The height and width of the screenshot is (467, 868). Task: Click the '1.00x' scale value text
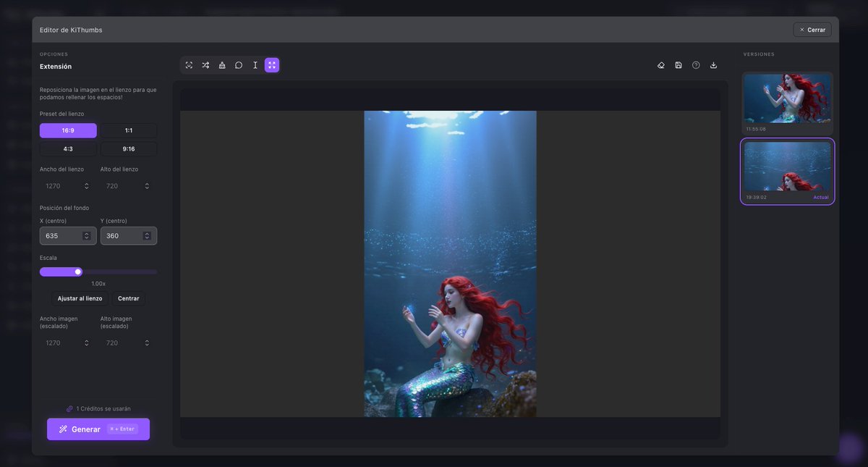pyautogui.click(x=98, y=284)
